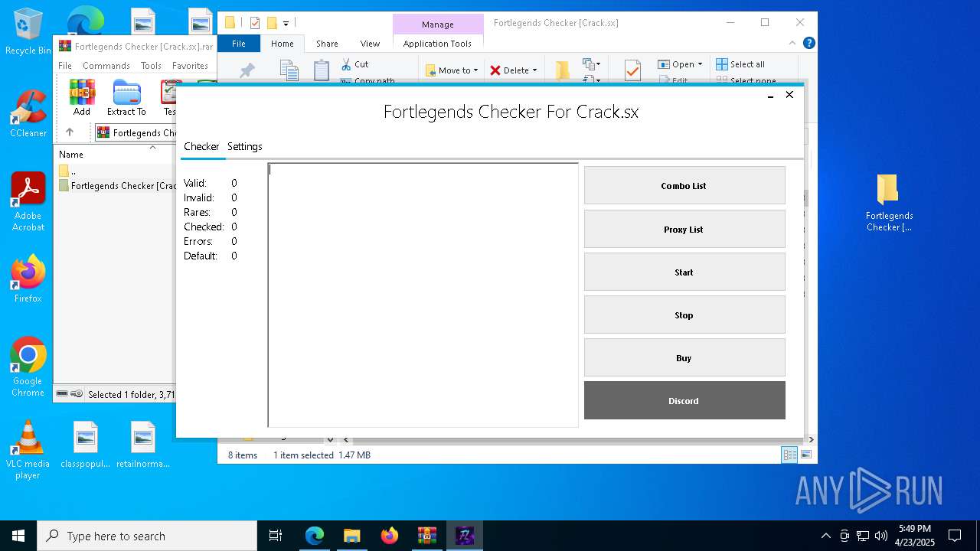The width and height of the screenshot is (980, 551).
Task: Show hidden system tray icons
Action: point(825,536)
